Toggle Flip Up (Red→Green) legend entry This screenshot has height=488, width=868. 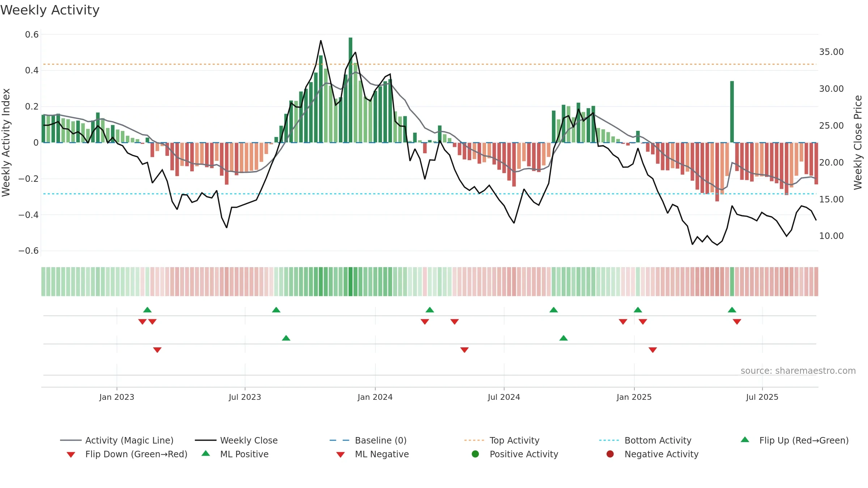[x=795, y=440]
